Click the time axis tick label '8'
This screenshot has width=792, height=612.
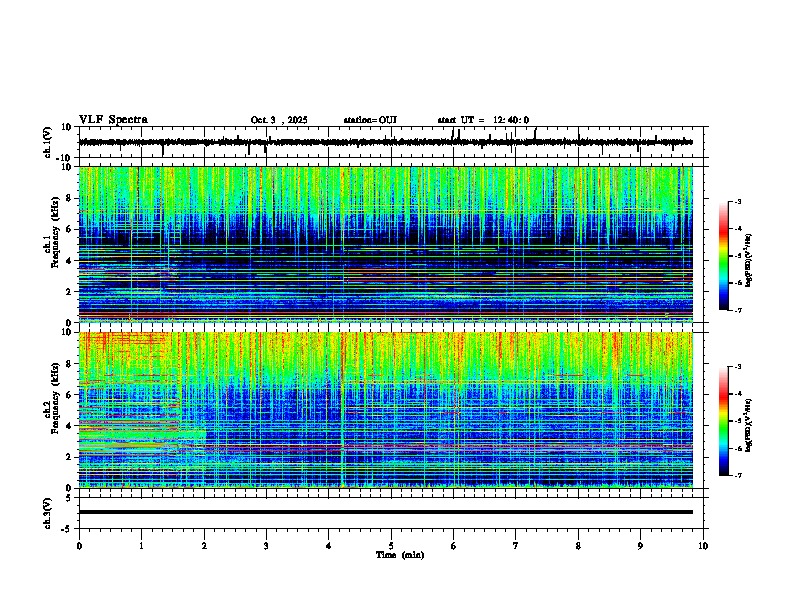[578, 546]
